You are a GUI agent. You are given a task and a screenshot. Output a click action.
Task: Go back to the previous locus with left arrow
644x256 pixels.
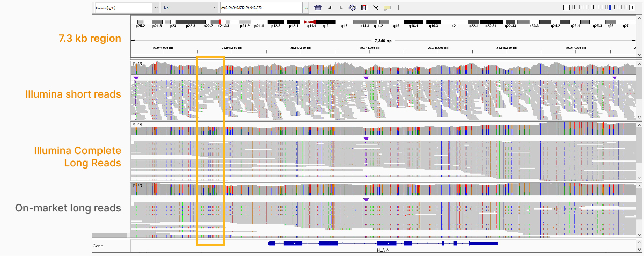pos(329,8)
